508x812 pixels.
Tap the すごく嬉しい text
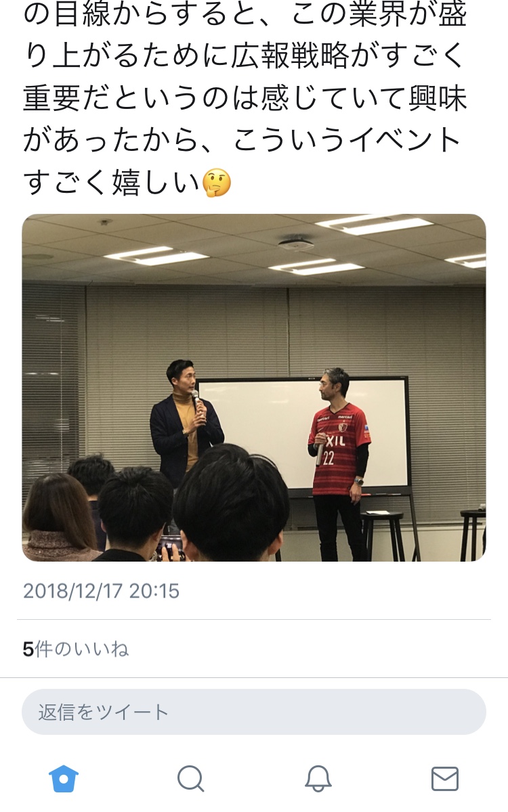(x=112, y=183)
